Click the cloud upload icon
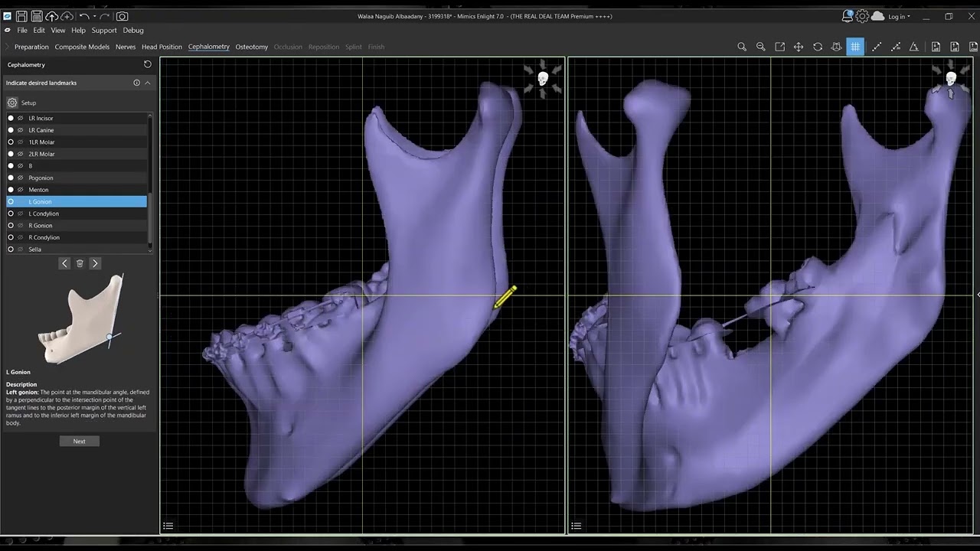Viewport: 980px width, 551px height. (51, 16)
